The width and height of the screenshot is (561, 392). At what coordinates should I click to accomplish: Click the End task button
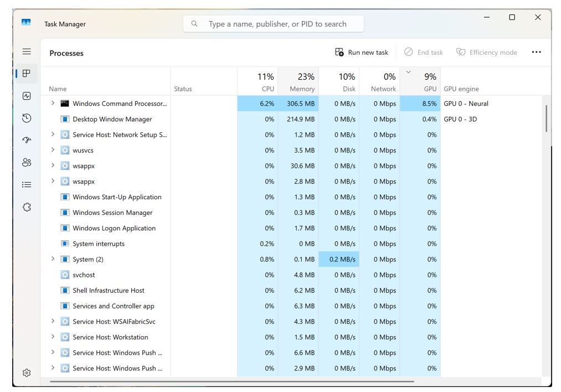(x=424, y=52)
